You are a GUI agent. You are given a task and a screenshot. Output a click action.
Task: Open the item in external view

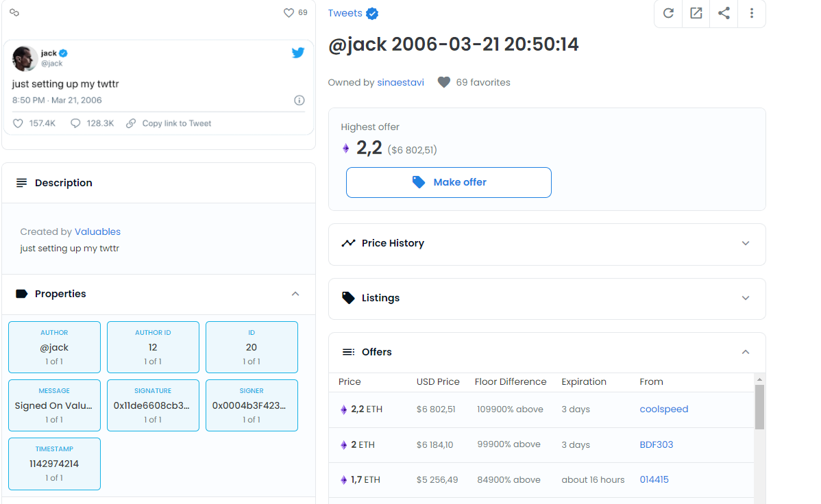696,13
